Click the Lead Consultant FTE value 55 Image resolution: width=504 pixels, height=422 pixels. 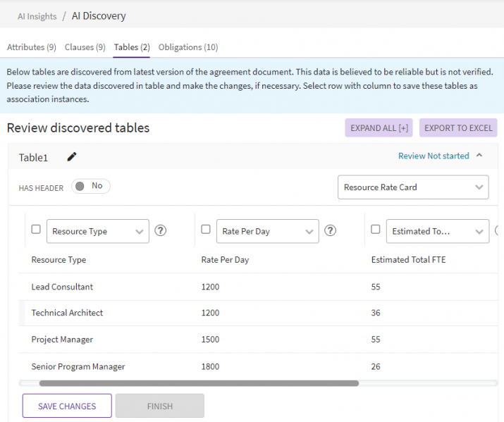coord(376,287)
